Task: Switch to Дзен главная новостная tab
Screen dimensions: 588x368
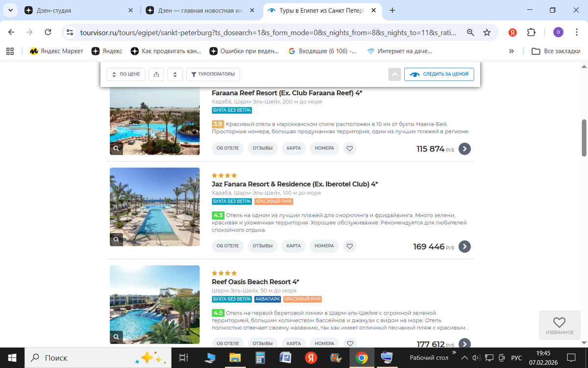Action: 202,10
